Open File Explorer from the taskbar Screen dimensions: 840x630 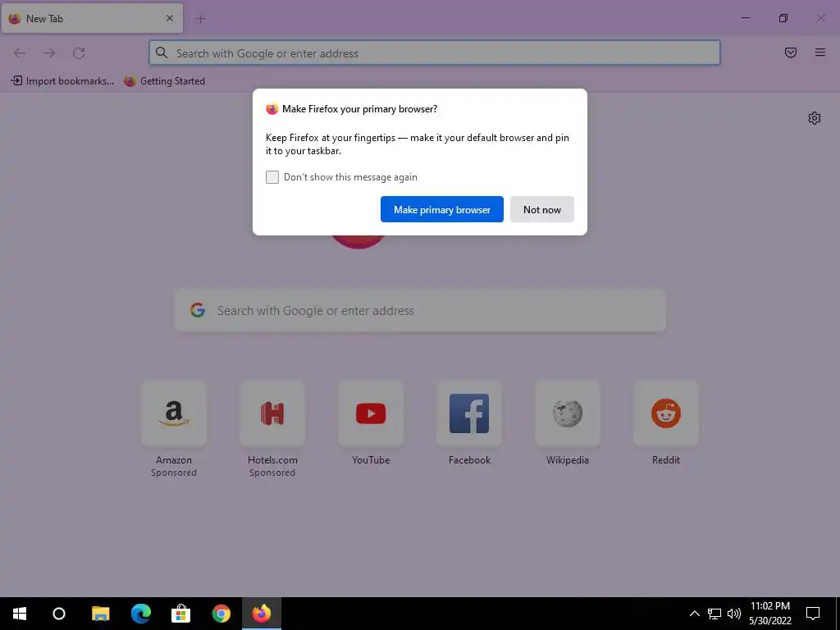pyautogui.click(x=100, y=614)
